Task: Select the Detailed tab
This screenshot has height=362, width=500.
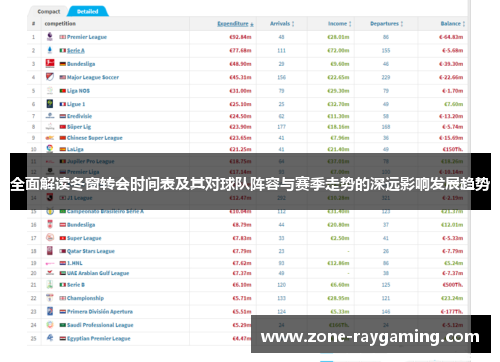Action: pyautogui.click(x=88, y=11)
